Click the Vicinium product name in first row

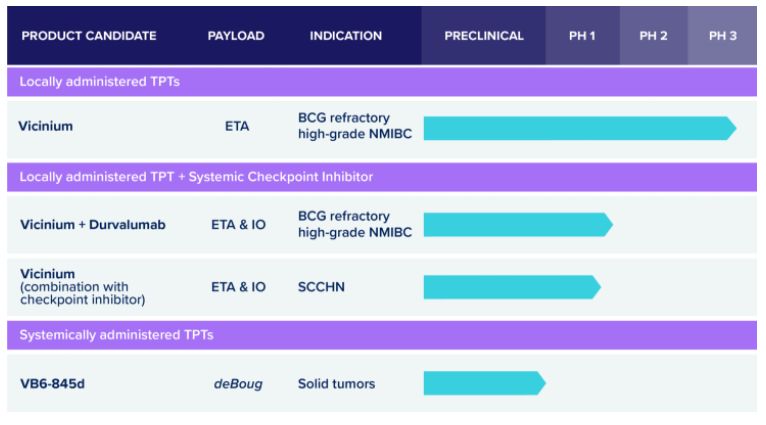[x=45, y=126]
